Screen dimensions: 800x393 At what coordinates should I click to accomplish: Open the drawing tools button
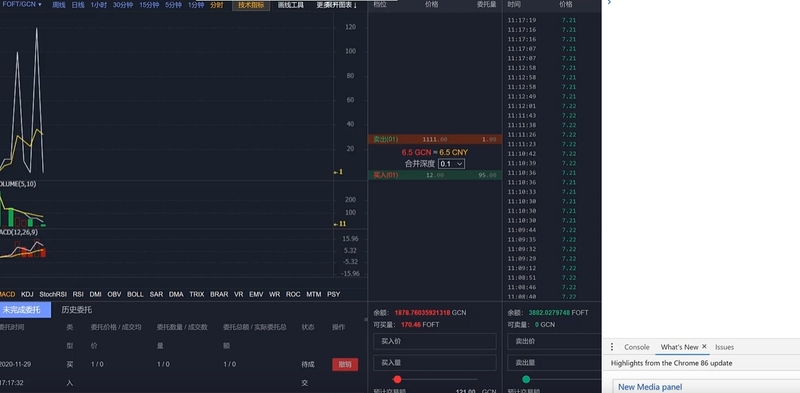(291, 5)
